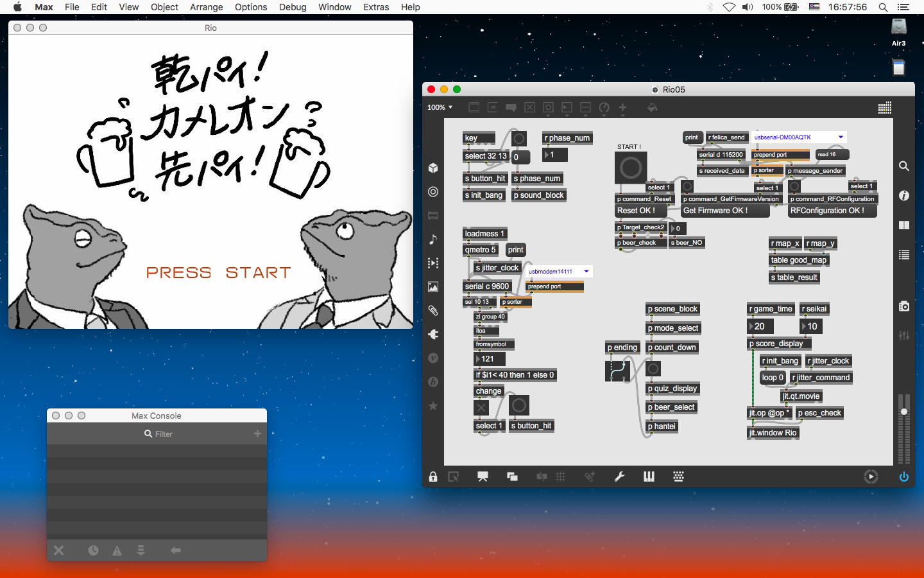Open the Reference book icon in right sidebar

(904, 225)
